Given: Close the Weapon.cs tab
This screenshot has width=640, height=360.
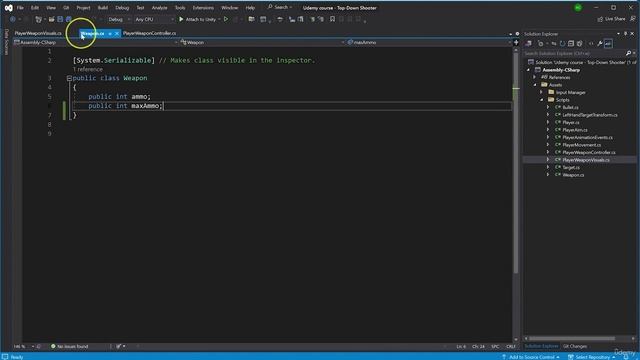Looking at the screenshot, I should pos(116,33).
